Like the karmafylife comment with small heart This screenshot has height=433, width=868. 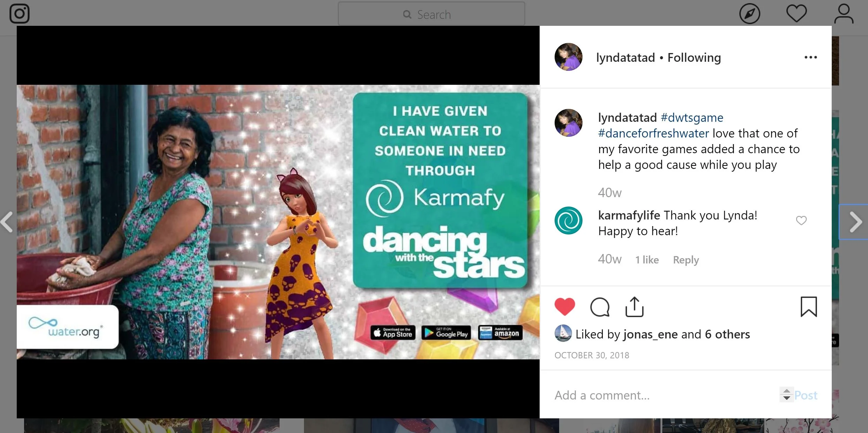(801, 221)
